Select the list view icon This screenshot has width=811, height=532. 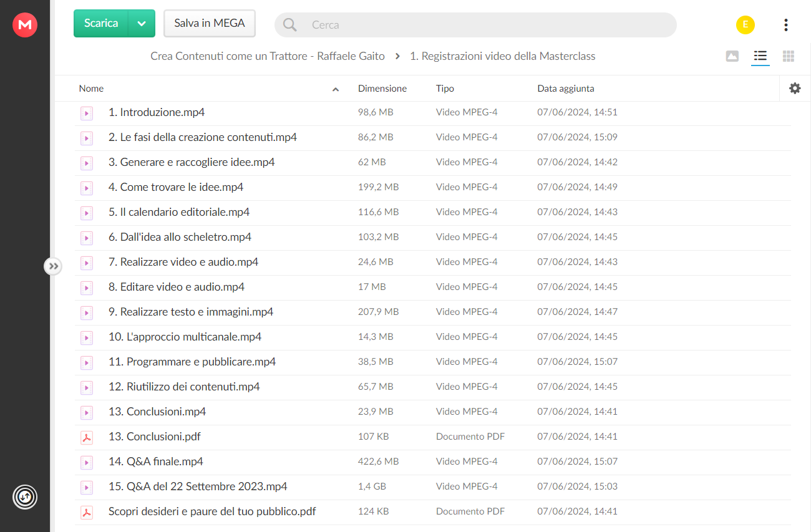760,56
